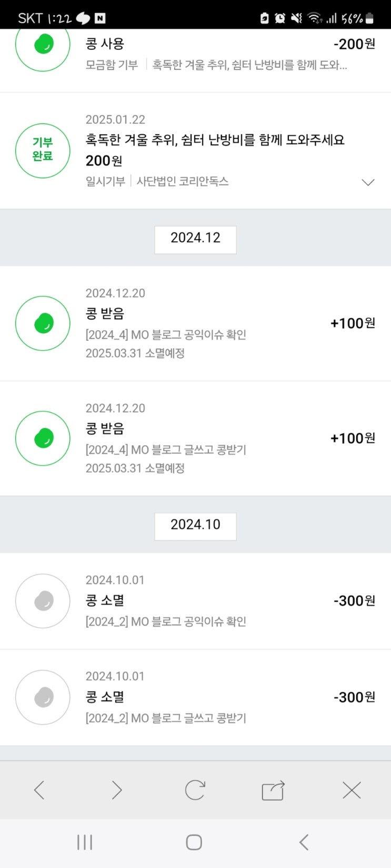Expand the 2025.01.22 donation details chevron

[368, 182]
